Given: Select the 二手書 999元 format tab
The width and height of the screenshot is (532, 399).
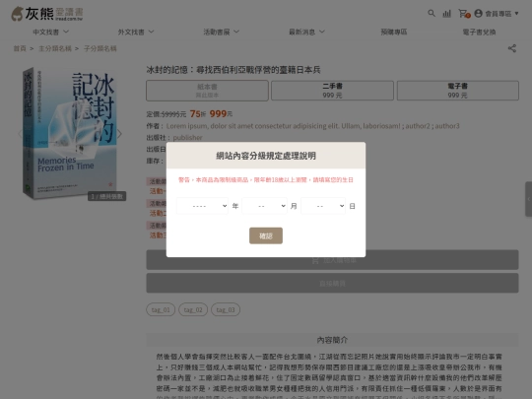Looking at the screenshot, I should pyautogui.click(x=332, y=91).
